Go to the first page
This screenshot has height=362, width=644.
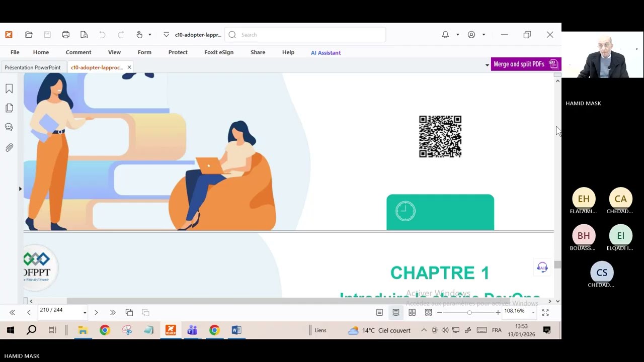[x=13, y=312]
